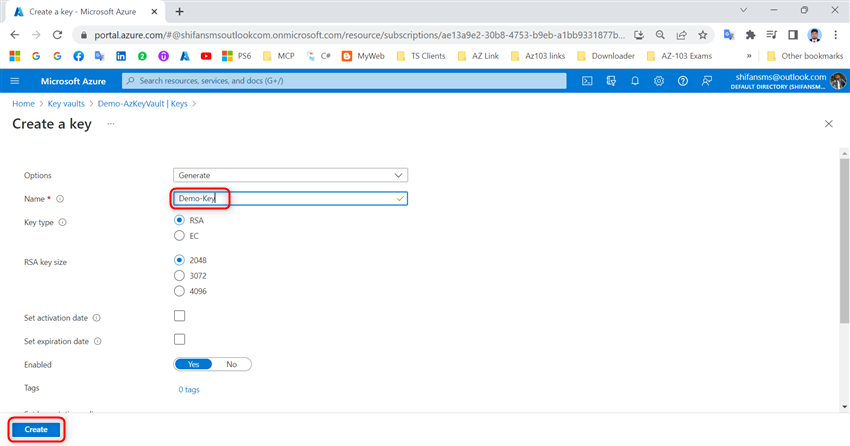850x446 pixels.
Task: Click the Name input field
Action: [x=291, y=198]
